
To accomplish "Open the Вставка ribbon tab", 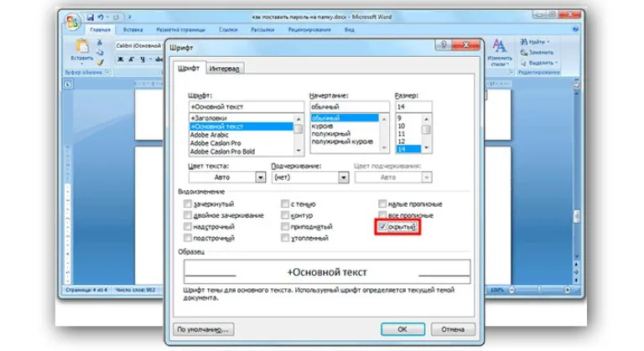I will (132, 30).
